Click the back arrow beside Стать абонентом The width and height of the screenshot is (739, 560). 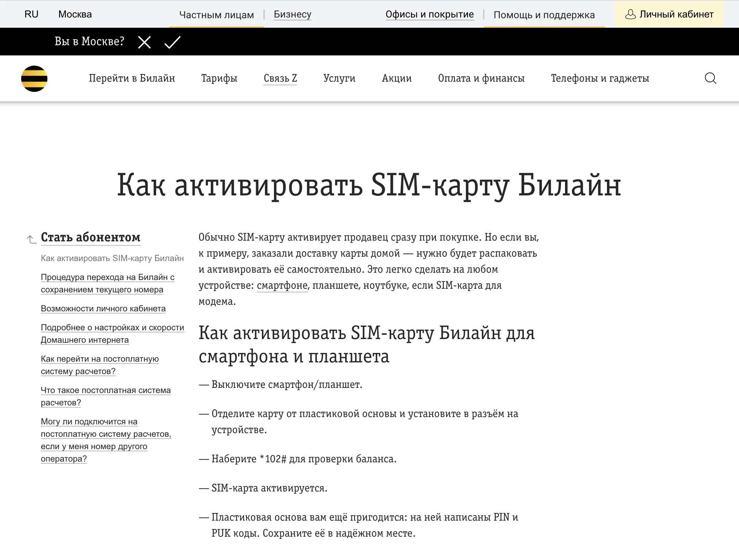32,239
